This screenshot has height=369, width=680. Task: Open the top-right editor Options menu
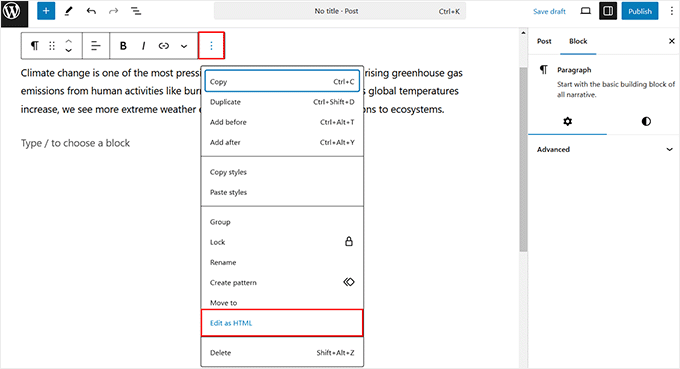672,11
